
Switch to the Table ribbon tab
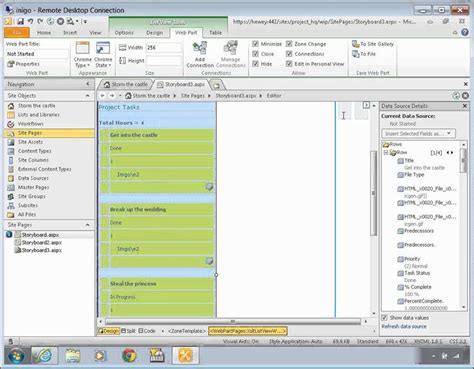[215, 33]
